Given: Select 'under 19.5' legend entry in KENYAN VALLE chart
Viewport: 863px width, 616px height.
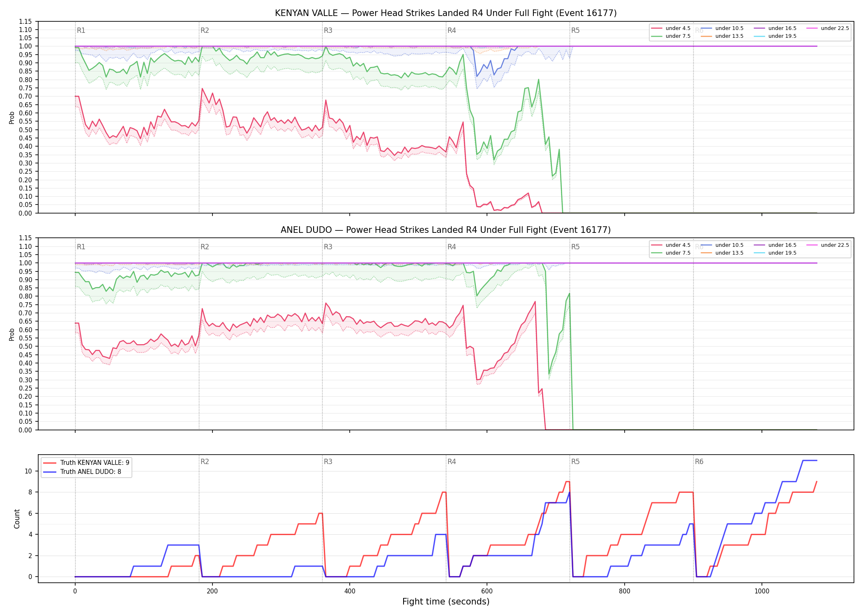Looking at the screenshot, I should coord(775,36).
